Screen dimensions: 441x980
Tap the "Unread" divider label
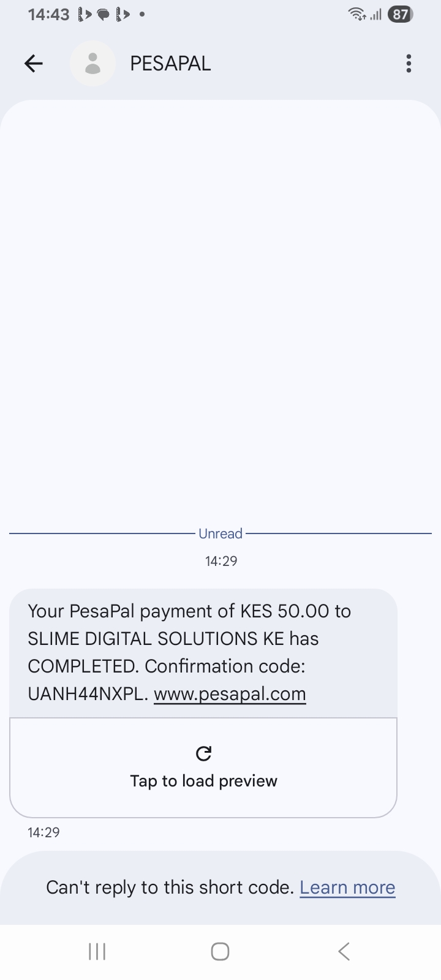[x=221, y=533]
